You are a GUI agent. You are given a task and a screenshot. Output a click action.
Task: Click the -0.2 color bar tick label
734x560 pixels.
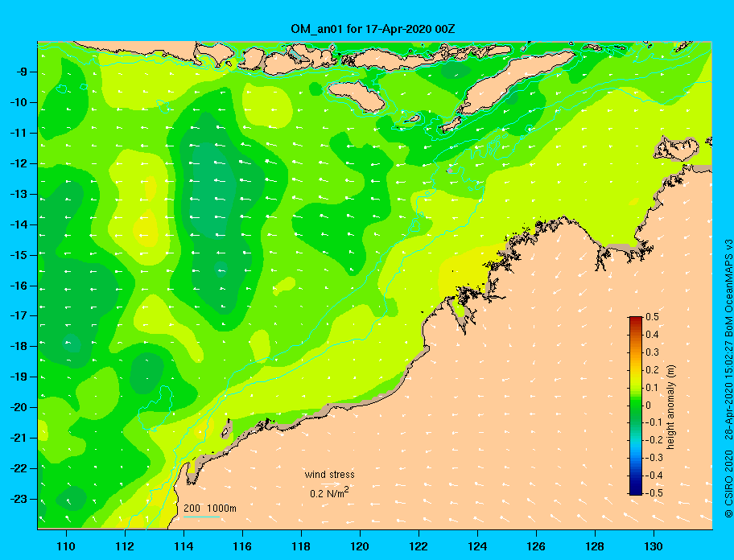click(x=654, y=440)
